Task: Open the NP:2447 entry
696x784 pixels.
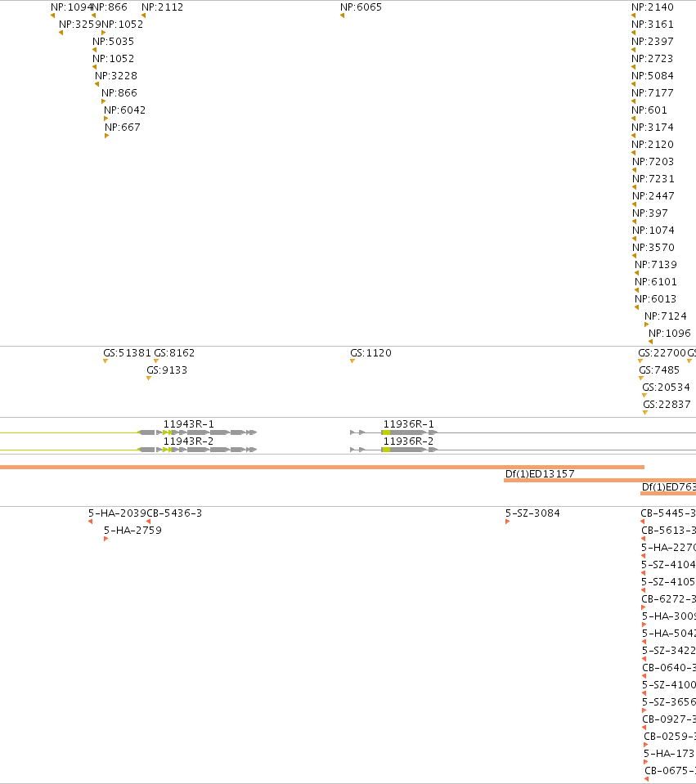Action: (653, 195)
